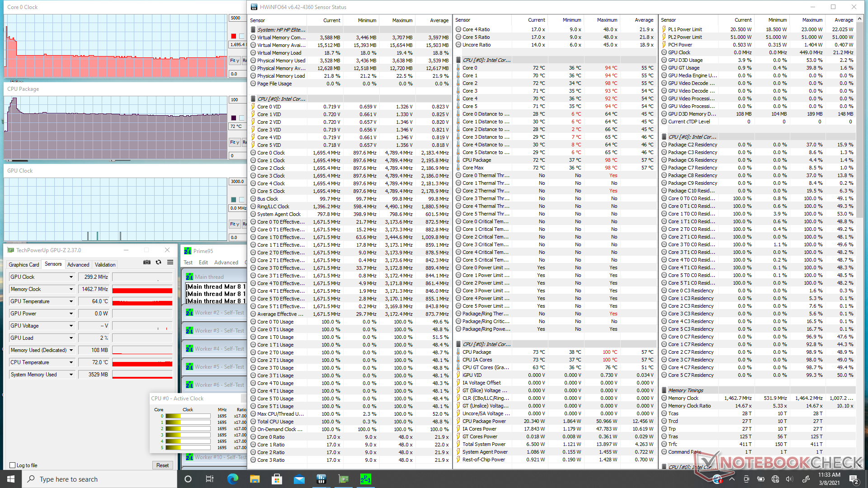Open the Mail app from the taskbar
Viewport: 868px width, 488px height.
(299, 479)
